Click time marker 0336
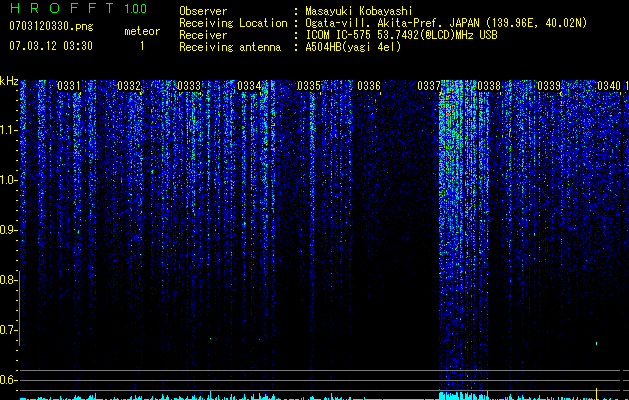This screenshot has height=400, width=629. pos(369,86)
